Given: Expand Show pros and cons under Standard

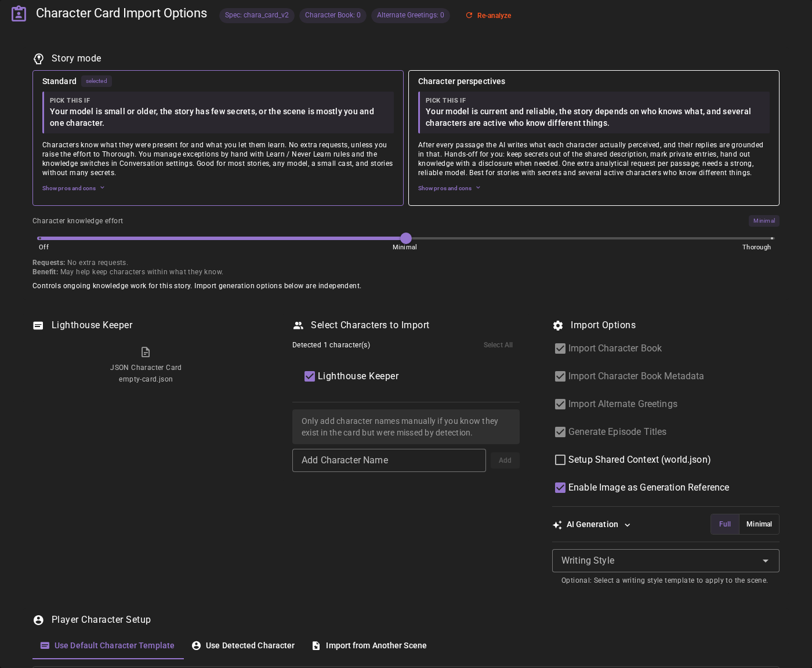Looking at the screenshot, I should click(74, 188).
